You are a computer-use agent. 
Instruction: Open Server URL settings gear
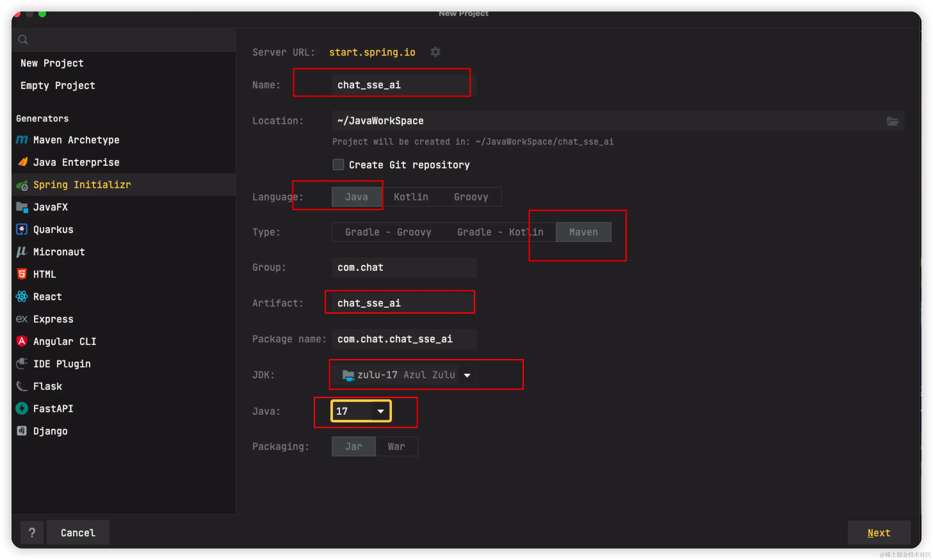click(x=435, y=52)
